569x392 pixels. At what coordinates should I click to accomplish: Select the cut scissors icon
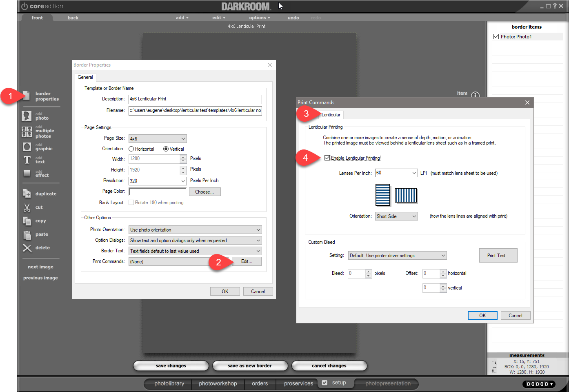(27, 207)
